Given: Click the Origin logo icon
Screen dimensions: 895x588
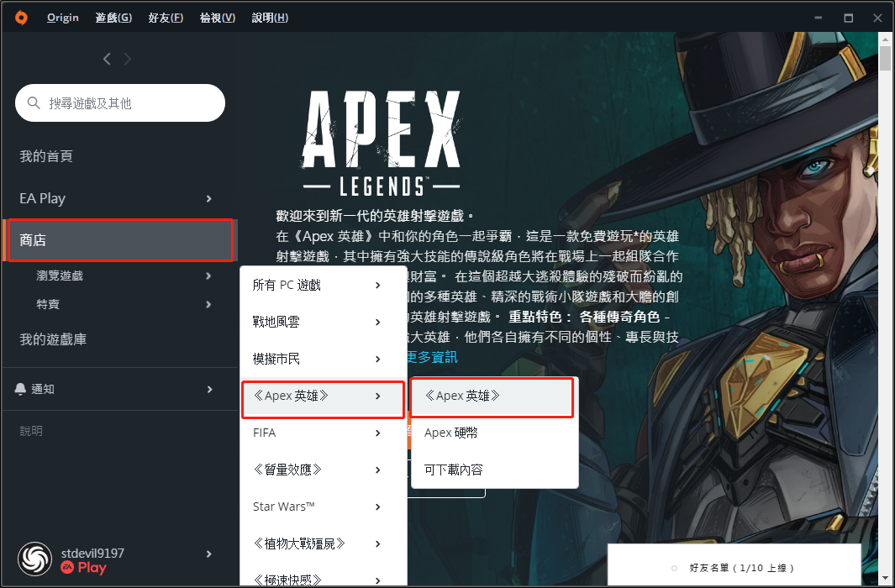Looking at the screenshot, I should [x=21, y=18].
